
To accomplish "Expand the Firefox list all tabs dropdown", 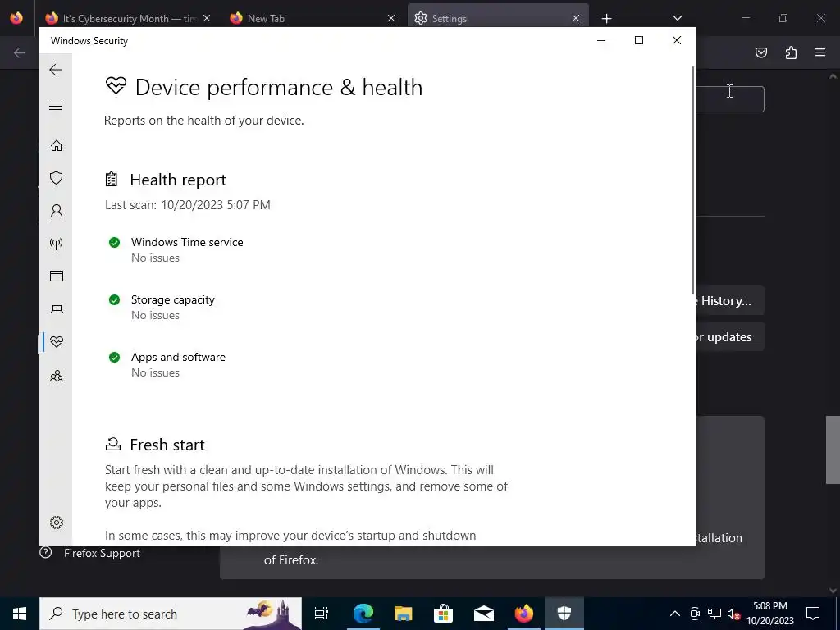I will [x=677, y=18].
